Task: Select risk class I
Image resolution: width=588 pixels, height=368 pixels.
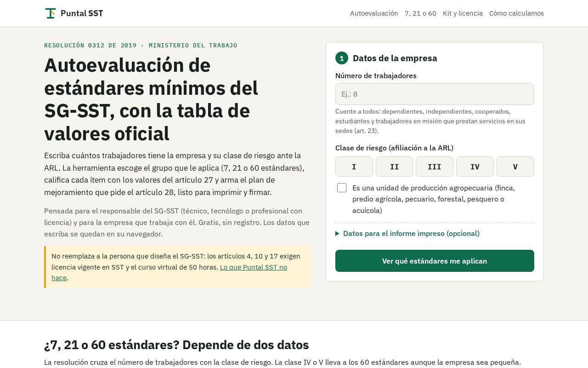Action: [354, 167]
